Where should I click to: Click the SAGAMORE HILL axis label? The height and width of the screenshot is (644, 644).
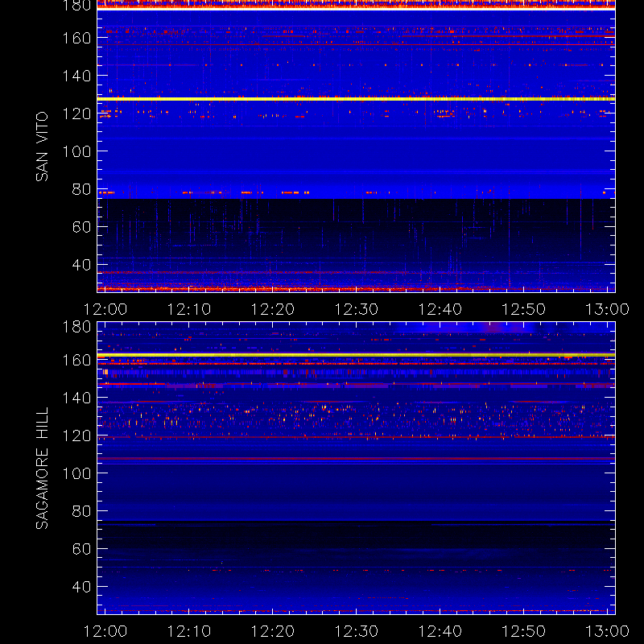42,469
